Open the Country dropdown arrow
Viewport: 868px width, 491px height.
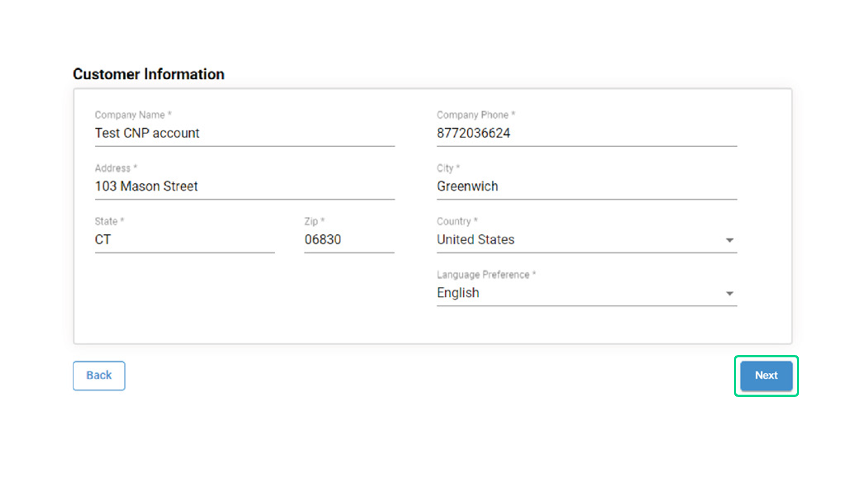729,240
